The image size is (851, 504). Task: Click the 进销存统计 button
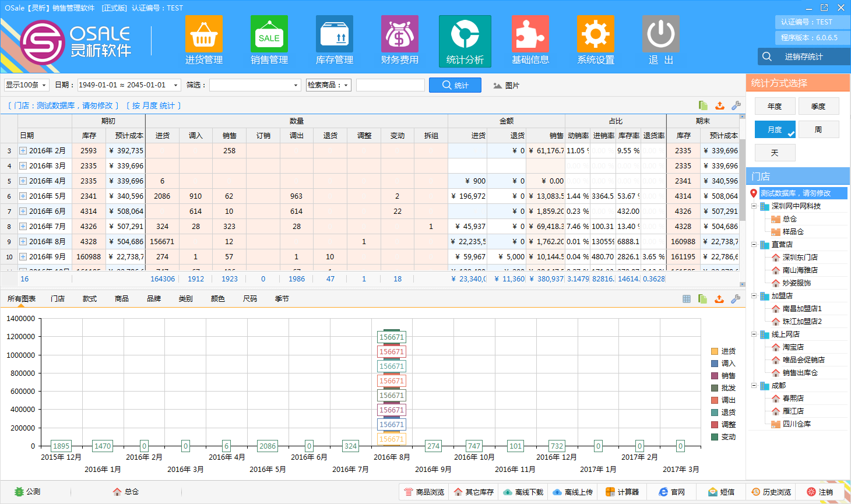[804, 57]
